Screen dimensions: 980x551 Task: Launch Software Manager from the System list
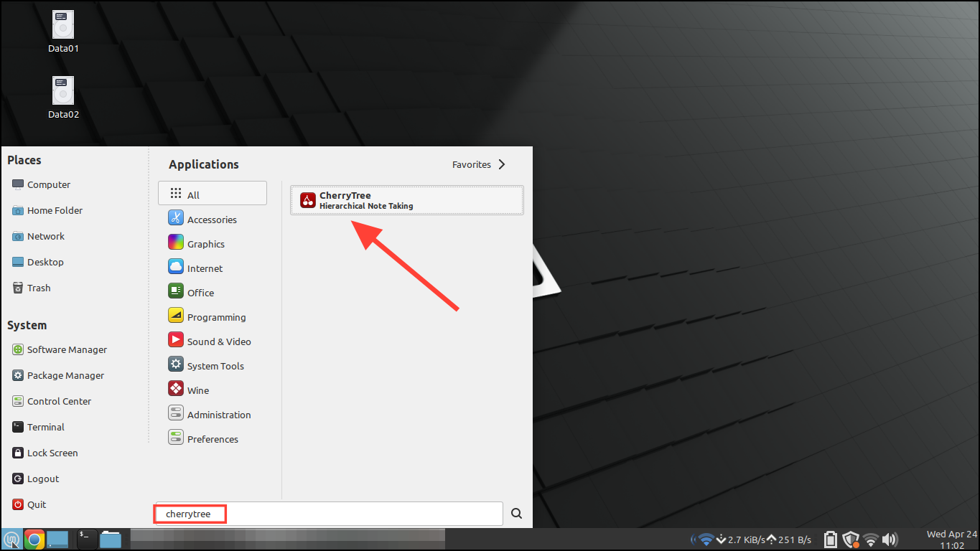(60, 349)
